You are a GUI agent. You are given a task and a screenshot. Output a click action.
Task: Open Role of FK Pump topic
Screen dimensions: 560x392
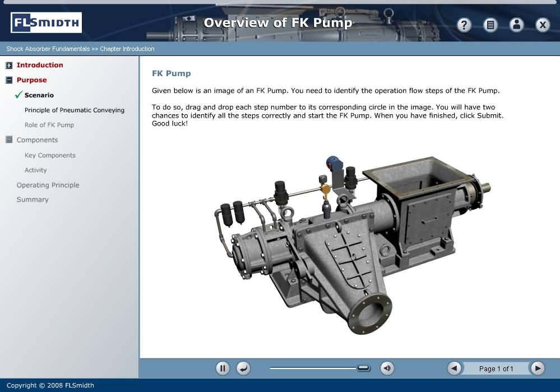tap(49, 125)
